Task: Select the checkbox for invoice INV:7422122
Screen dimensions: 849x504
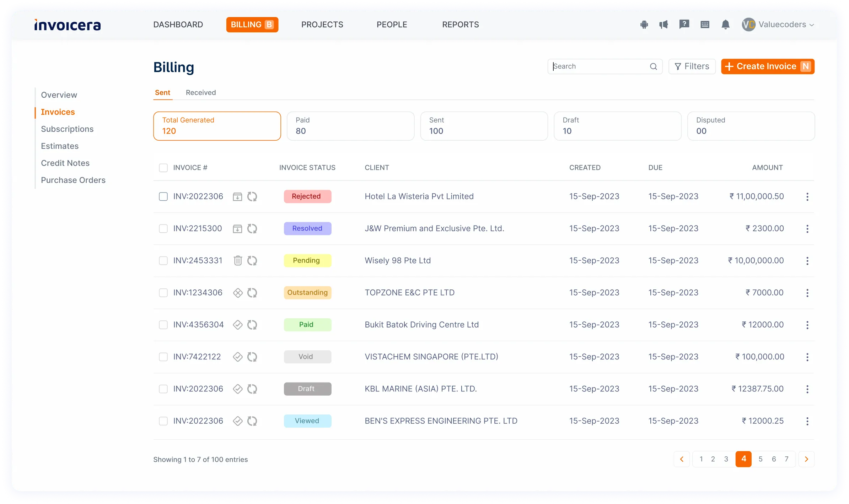Action: [x=163, y=357]
